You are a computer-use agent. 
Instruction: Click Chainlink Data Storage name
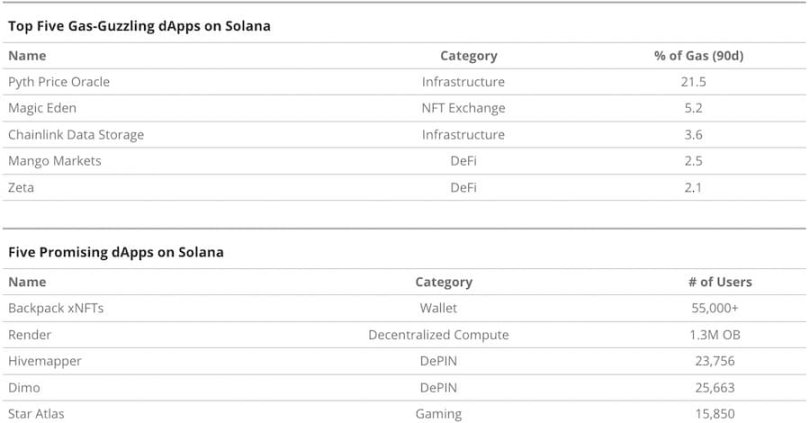[76, 134]
